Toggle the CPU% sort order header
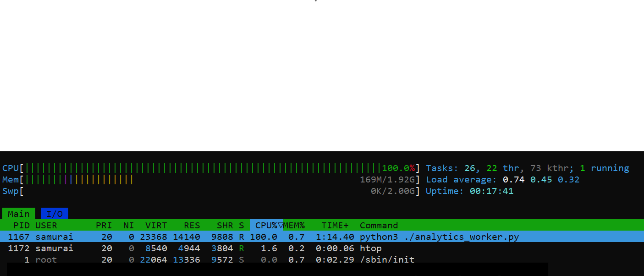Image resolution: width=644 pixels, height=276 pixels. [x=266, y=225]
